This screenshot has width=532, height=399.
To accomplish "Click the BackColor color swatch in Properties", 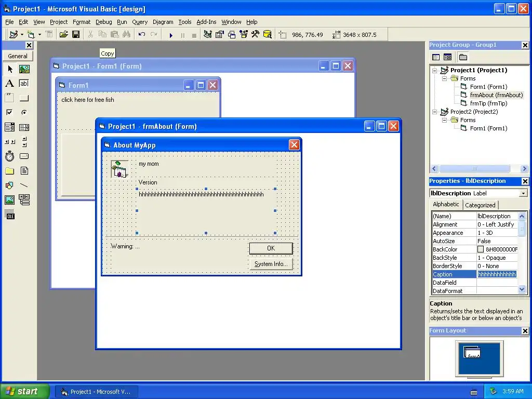I will click(x=481, y=249).
